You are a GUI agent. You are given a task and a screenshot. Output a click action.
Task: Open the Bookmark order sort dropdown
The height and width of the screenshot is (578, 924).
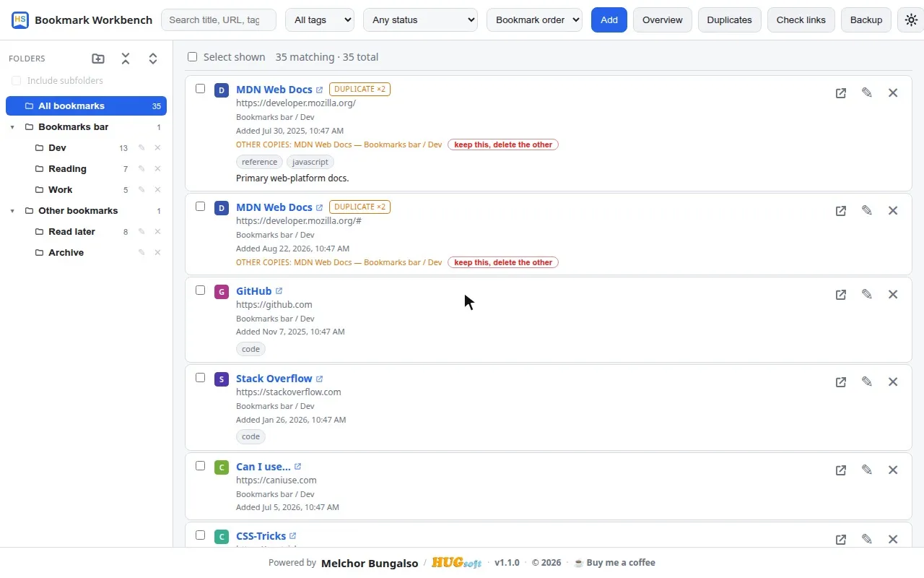point(534,20)
